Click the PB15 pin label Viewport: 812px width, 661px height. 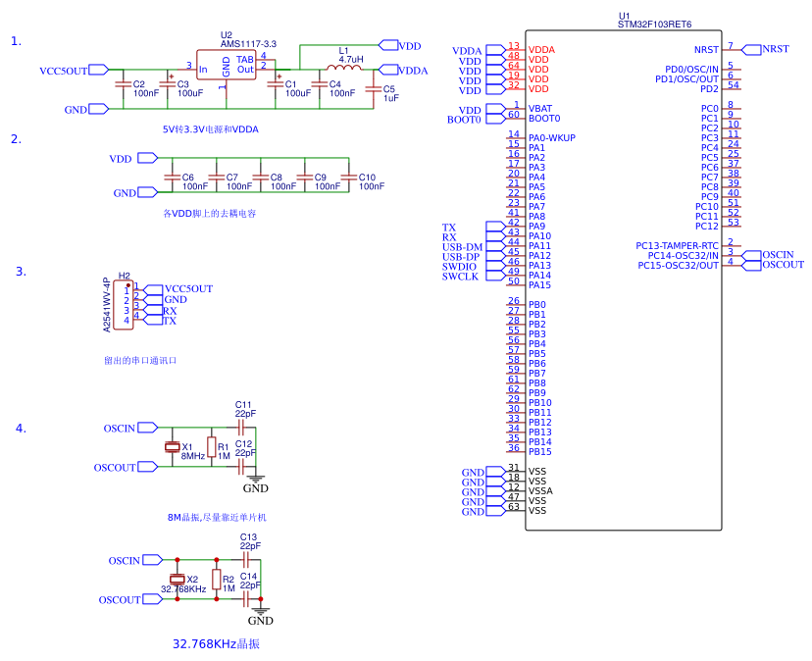point(540,452)
